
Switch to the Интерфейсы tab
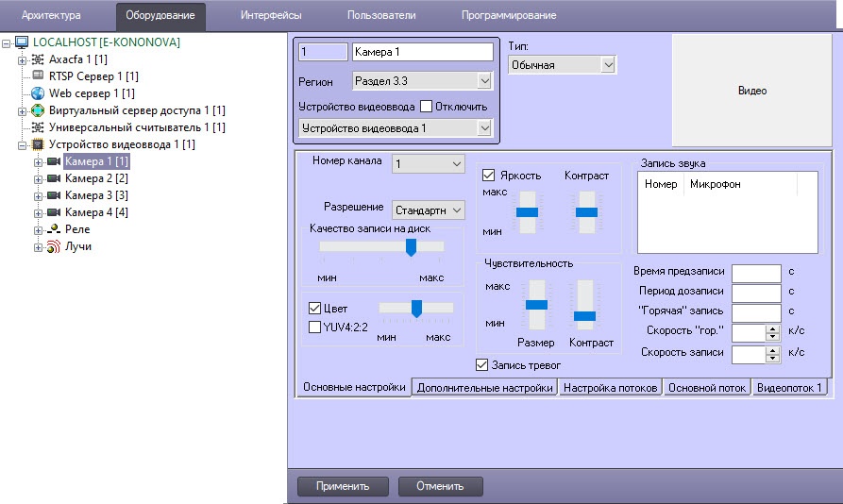271,15
